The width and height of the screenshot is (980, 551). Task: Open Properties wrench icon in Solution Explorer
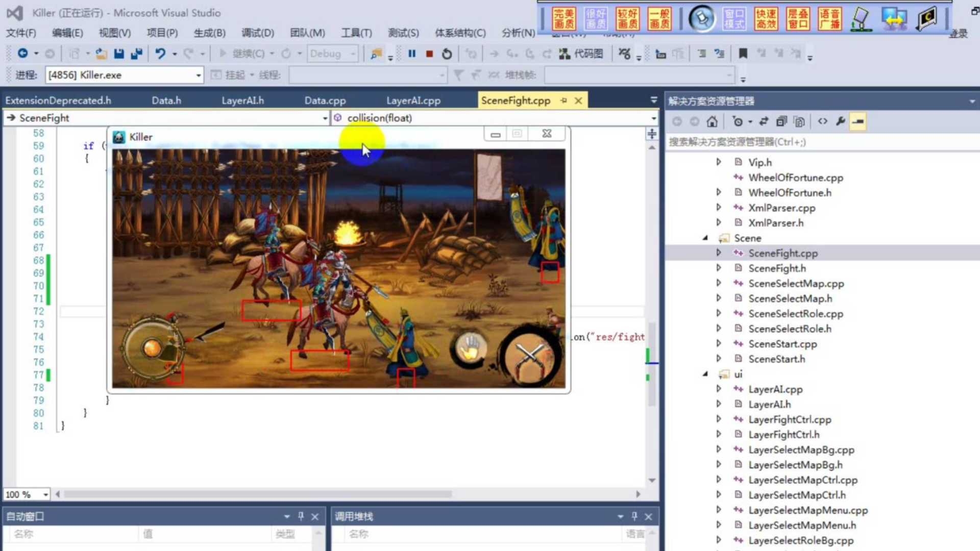click(840, 121)
